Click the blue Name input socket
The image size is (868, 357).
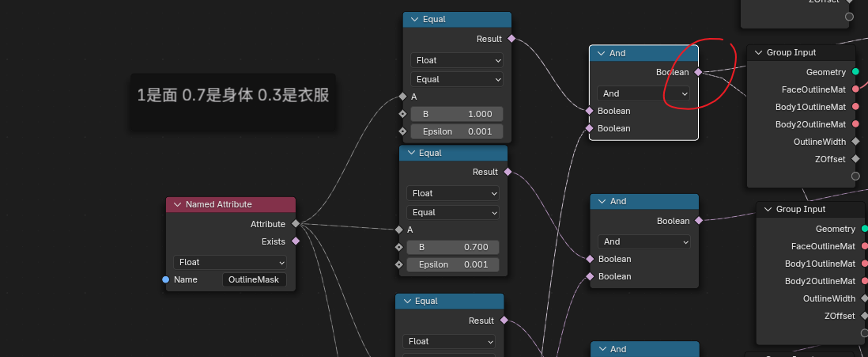(x=165, y=279)
